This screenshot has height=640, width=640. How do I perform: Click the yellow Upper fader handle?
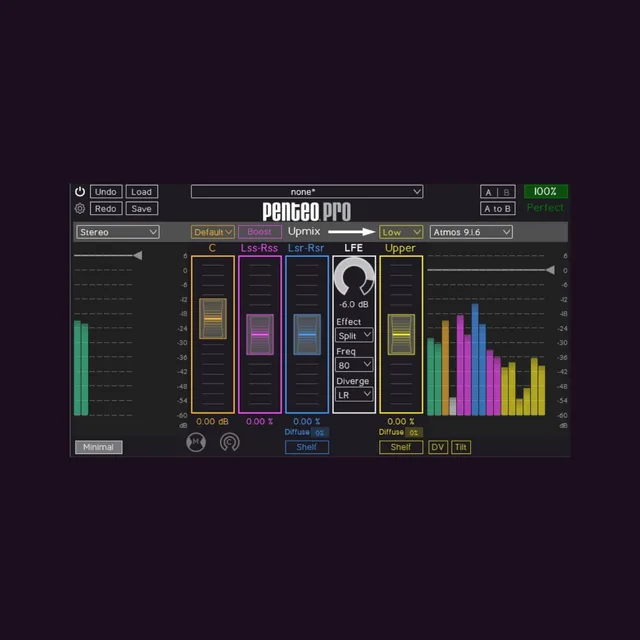[x=401, y=334]
